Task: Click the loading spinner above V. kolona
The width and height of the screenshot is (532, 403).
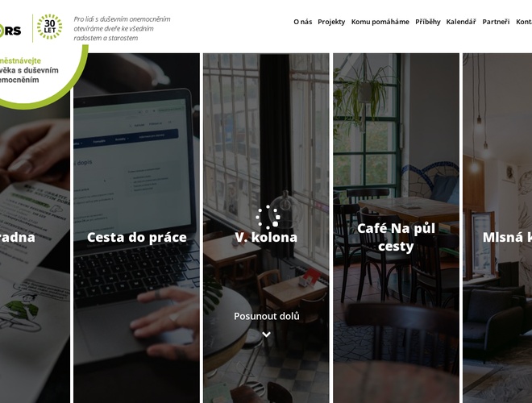Action: pyautogui.click(x=268, y=217)
